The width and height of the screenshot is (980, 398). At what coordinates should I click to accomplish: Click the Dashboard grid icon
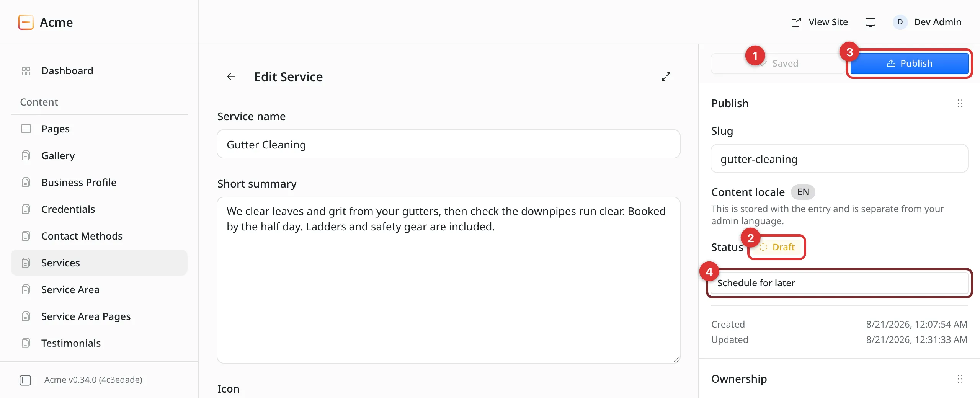(26, 71)
